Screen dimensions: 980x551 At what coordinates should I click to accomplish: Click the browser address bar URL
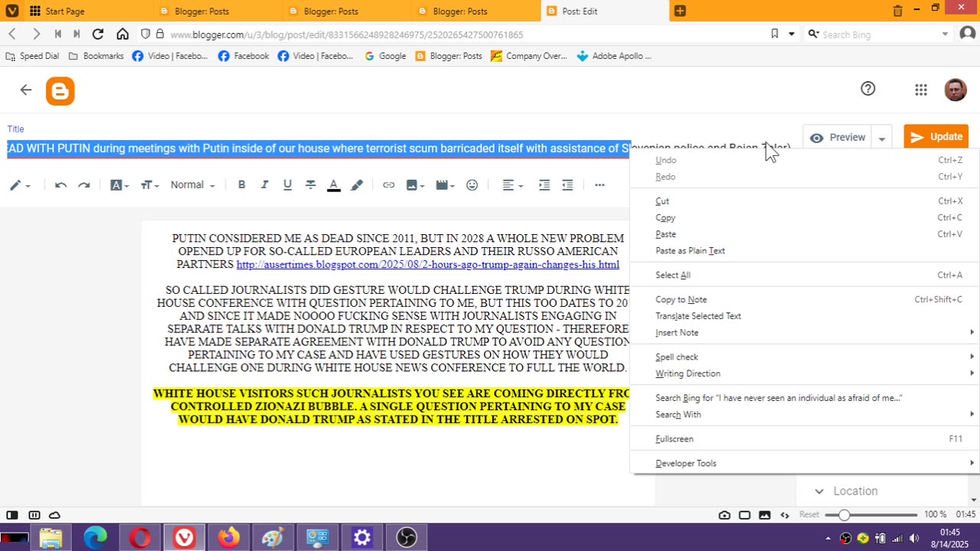(346, 34)
